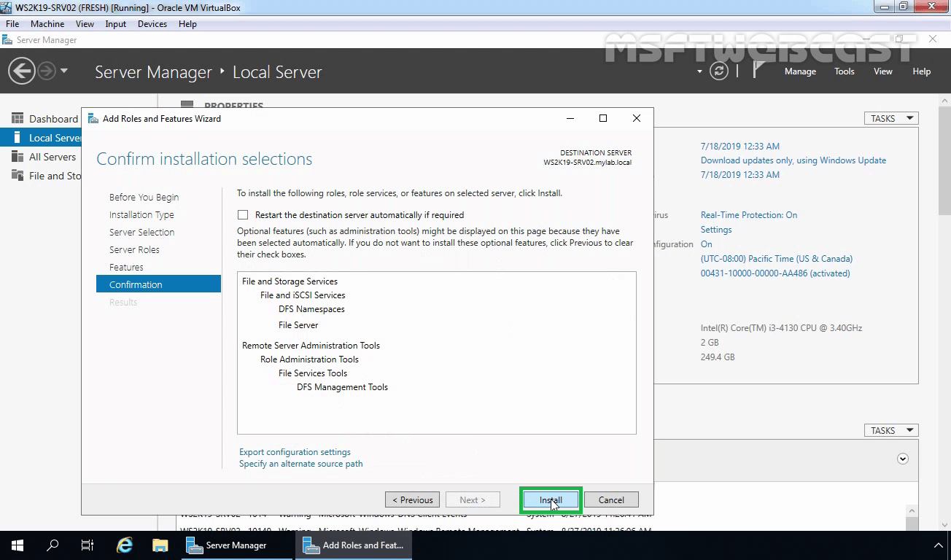This screenshot has height=560, width=951.
Task: Launch Internet Explorer from the taskbar
Action: [124, 545]
